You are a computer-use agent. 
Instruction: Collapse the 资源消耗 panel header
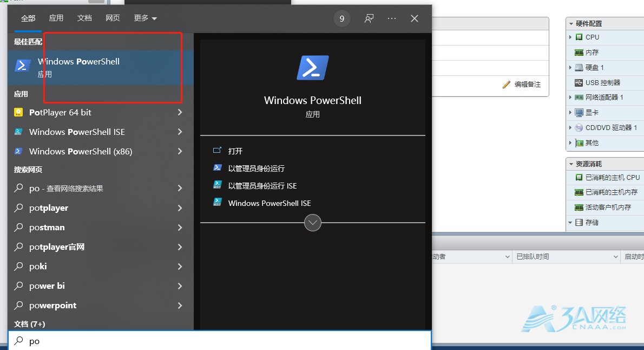click(604, 164)
